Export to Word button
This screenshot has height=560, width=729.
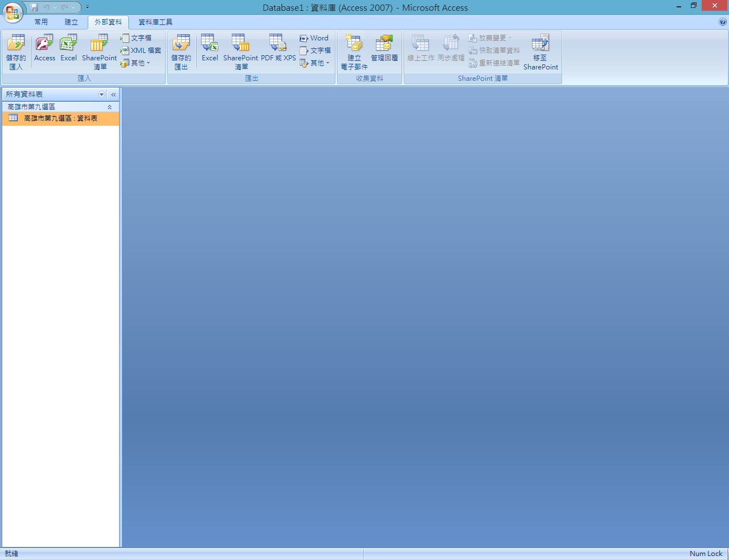click(x=314, y=38)
